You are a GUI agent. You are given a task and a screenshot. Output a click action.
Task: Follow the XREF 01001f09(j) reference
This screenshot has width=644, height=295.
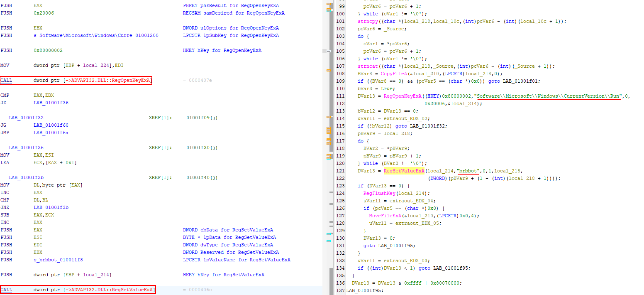(202, 118)
